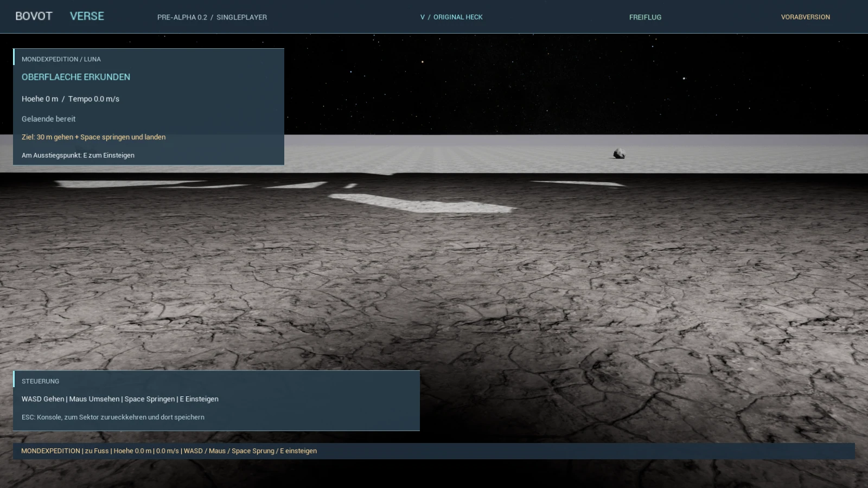This screenshot has height=488, width=868.
Task: Click the V / ORIGINAL HECK label
Action: tap(451, 17)
